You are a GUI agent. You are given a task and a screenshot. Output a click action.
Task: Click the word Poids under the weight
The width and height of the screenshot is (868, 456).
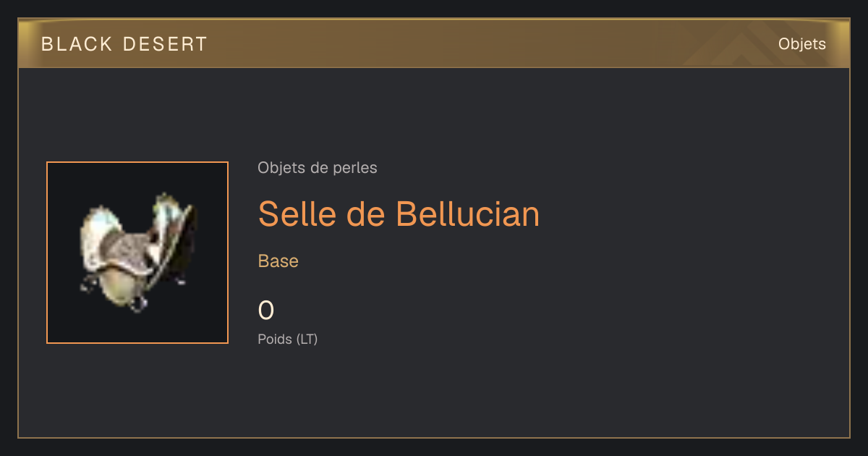pyautogui.click(x=276, y=339)
